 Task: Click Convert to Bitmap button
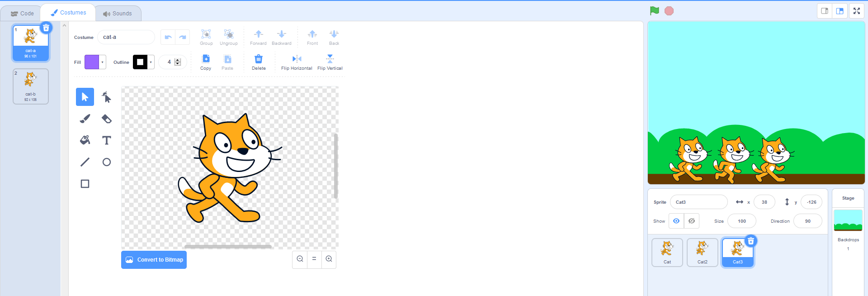pos(154,260)
